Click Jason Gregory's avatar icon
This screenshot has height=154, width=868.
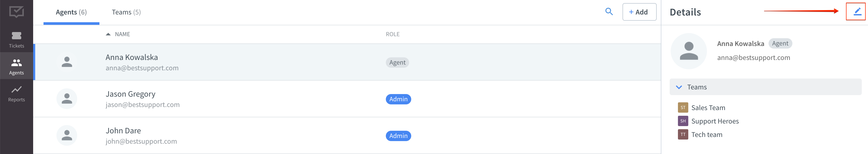(67, 99)
